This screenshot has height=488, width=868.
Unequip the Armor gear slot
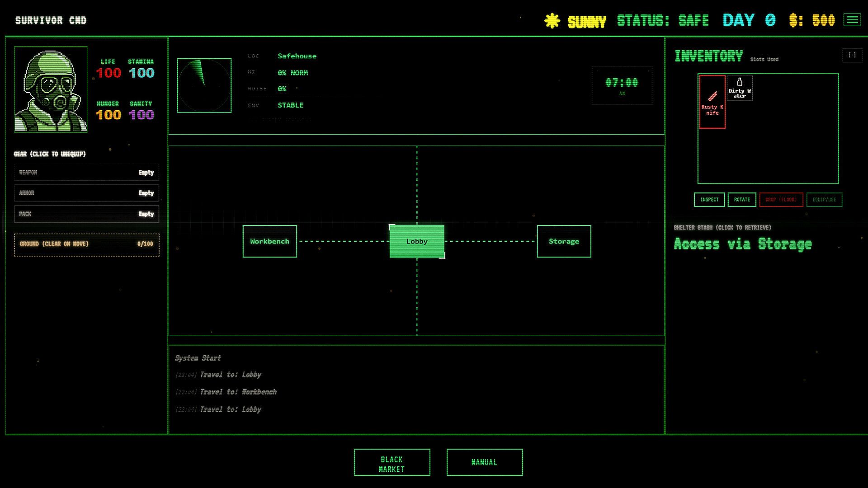pyautogui.click(x=86, y=193)
